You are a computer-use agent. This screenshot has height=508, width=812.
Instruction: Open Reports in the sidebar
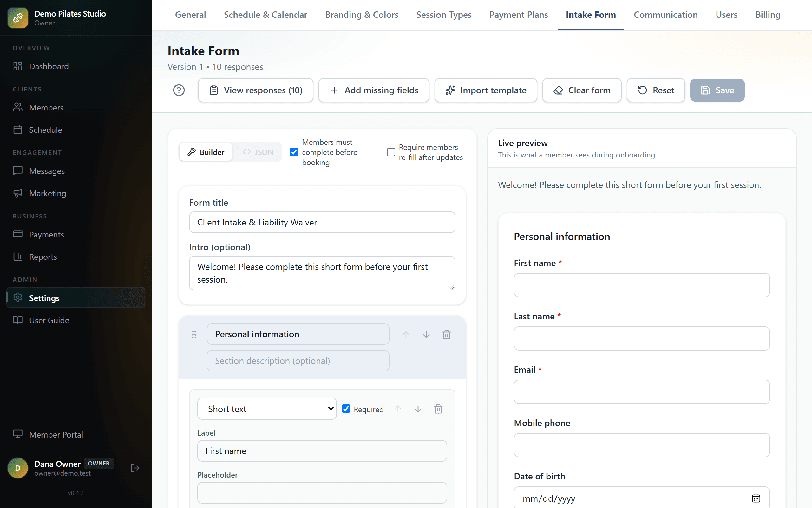[76, 257]
